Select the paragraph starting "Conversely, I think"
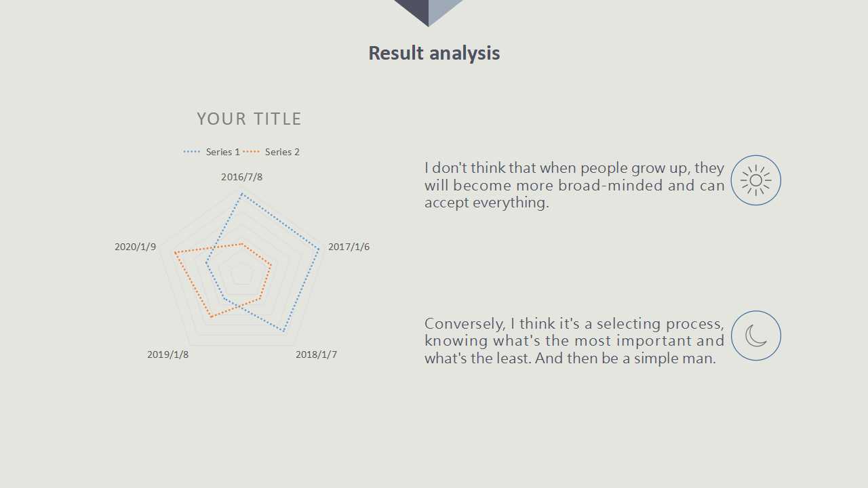The height and width of the screenshot is (488, 868). [574, 340]
